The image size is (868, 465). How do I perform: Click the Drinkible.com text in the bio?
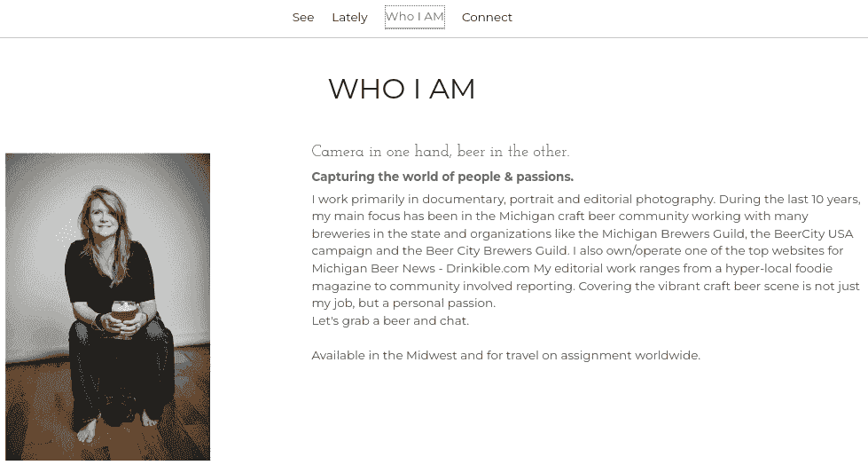click(488, 268)
